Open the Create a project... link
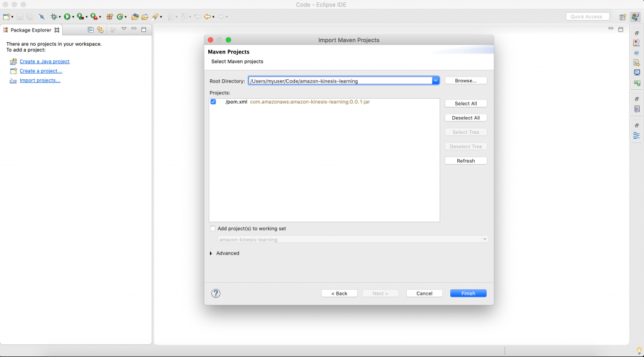 point(41,71)
